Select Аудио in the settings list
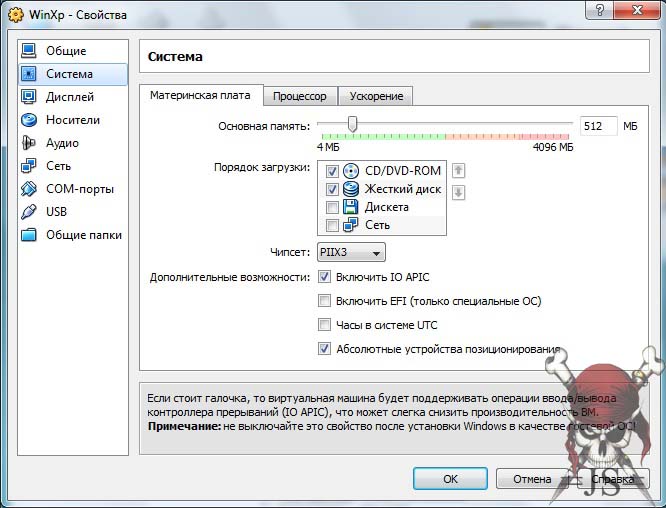Image resolution: width=666 pixels, height=508 pixels. [73, 143]
